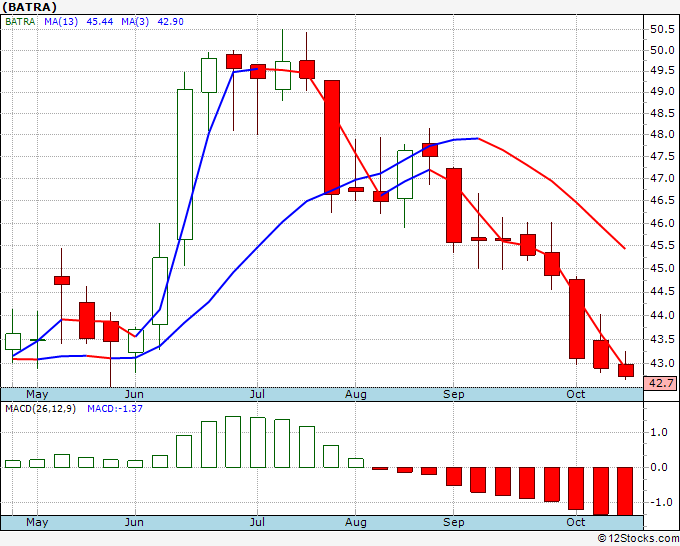Click the red early-September candlestick body
Screen dimensions: 680x546
tap(454, 205)
